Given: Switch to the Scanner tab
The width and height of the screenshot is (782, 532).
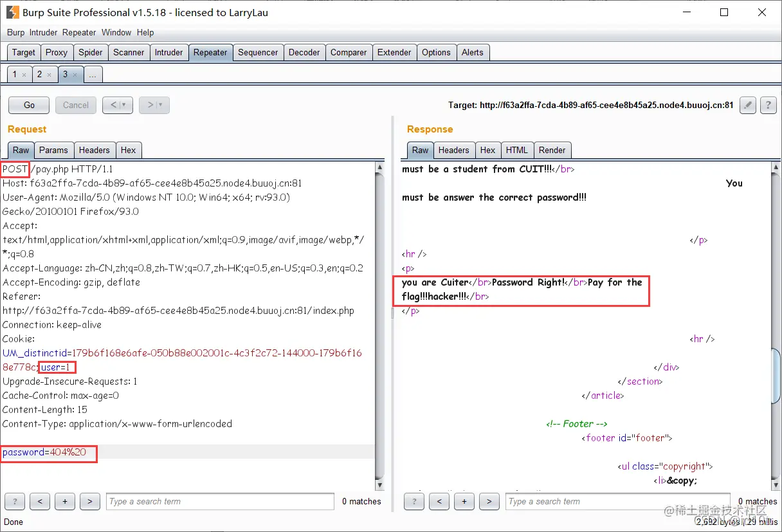Looking at the screenshot, I should tap(129, 53).
